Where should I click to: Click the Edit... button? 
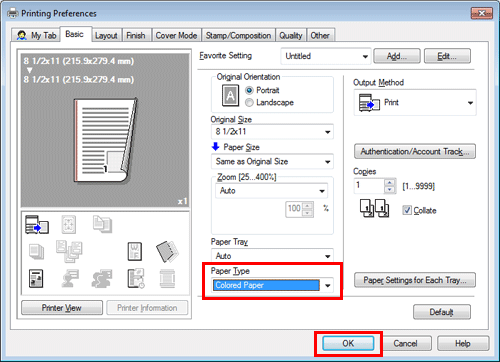447,56
